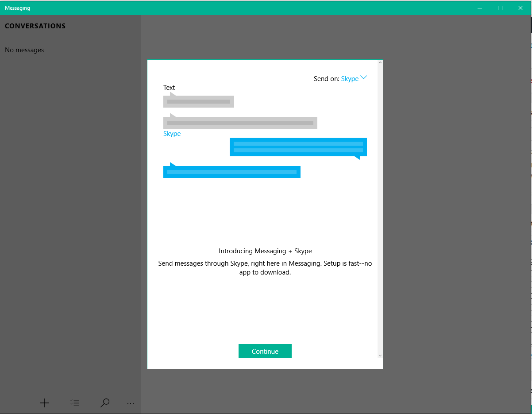Click the CONVERSATIONS heading
Image resolution: width=532 pixels, height=414 pixels.
point(35,26)
